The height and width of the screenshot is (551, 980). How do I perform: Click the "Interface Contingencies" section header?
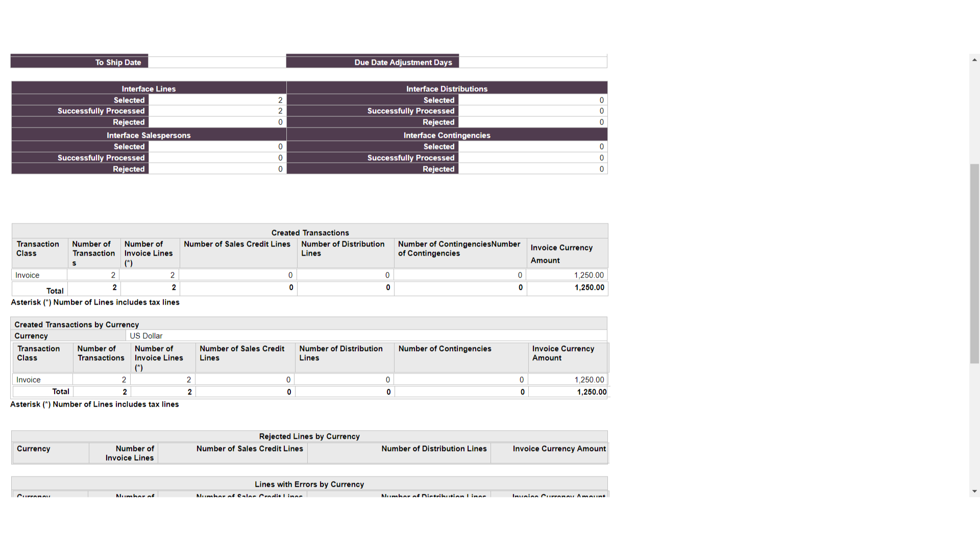click(x=447, y=135)
